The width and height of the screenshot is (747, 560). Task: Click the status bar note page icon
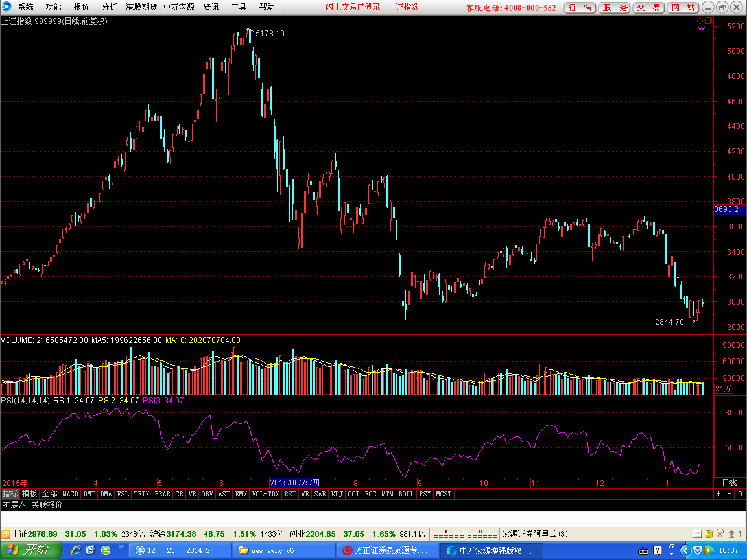[696, 534]
